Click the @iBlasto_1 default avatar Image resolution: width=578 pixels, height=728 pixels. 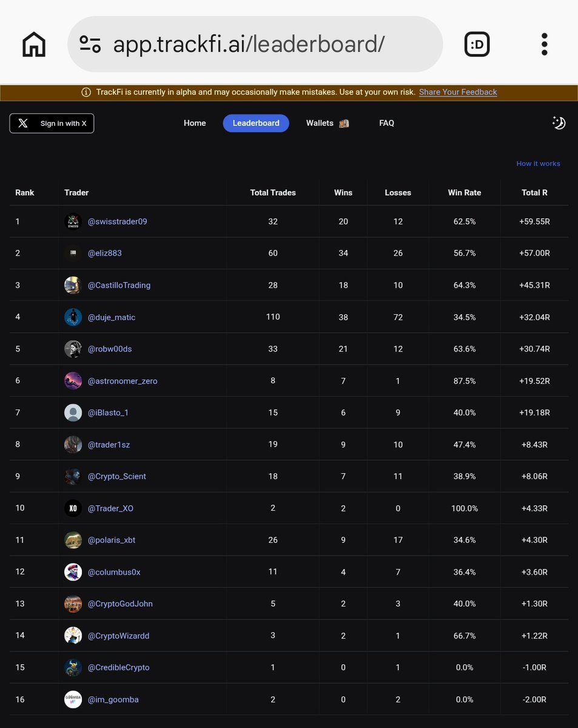coord(73,413)
